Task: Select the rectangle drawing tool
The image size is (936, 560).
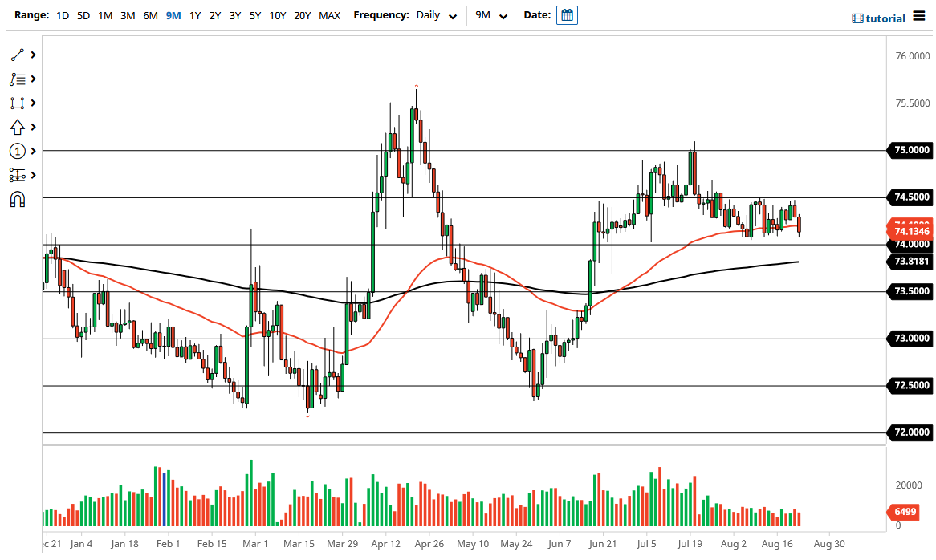Action: coord(16,103)
